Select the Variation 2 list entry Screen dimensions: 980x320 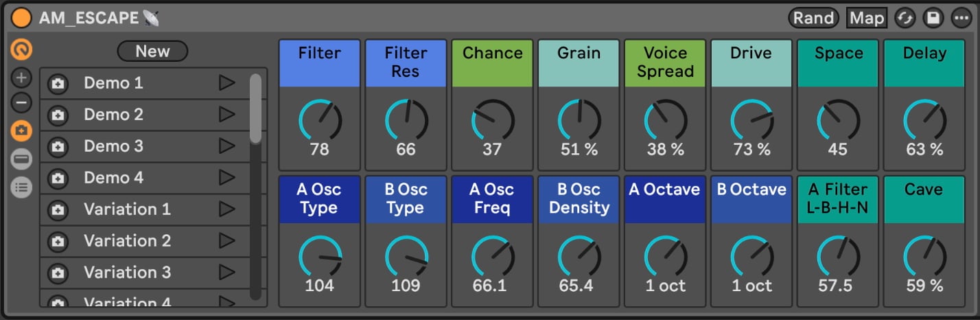point(127,241)
